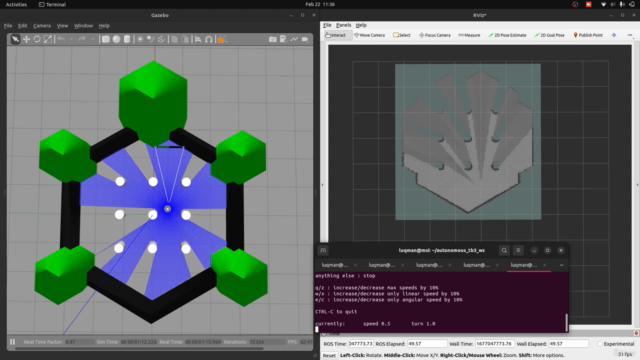The image size is (640, 360).
Task: Add a point light in Gazebo
Action: point(140,39)
